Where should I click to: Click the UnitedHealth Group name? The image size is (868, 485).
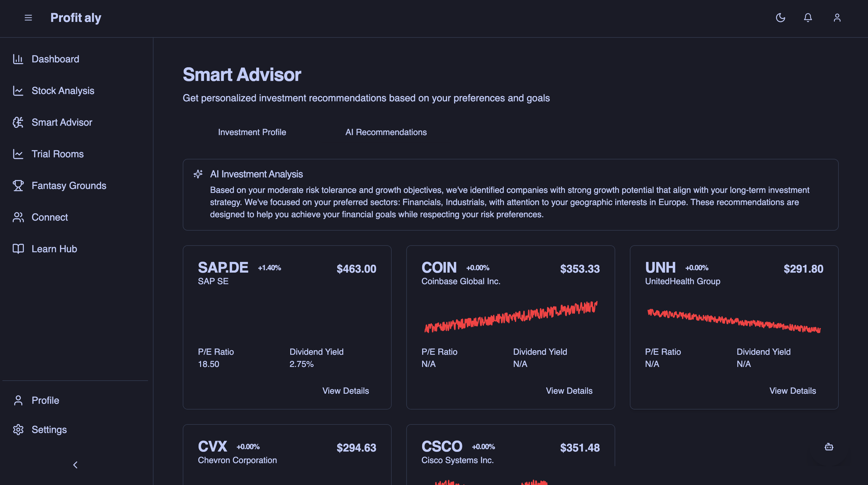coord(683,281)
